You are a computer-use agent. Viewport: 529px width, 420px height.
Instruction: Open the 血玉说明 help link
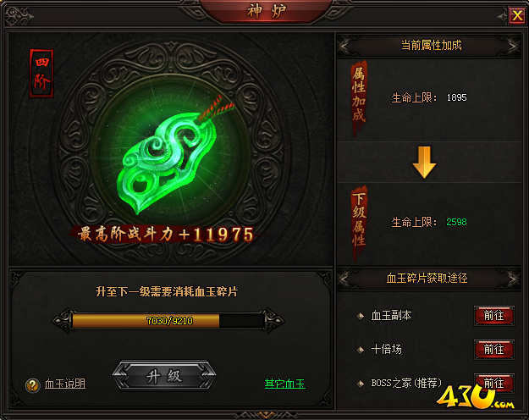point(65,384)
